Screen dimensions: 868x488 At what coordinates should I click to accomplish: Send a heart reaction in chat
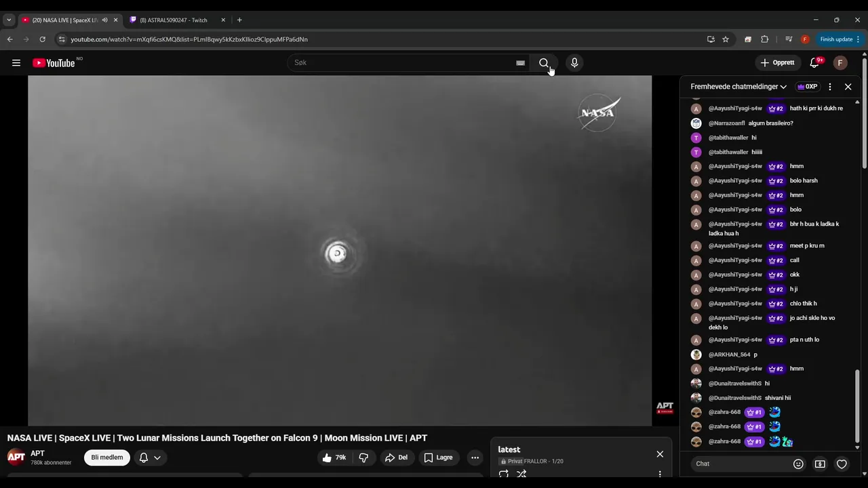tap(842, 464)
